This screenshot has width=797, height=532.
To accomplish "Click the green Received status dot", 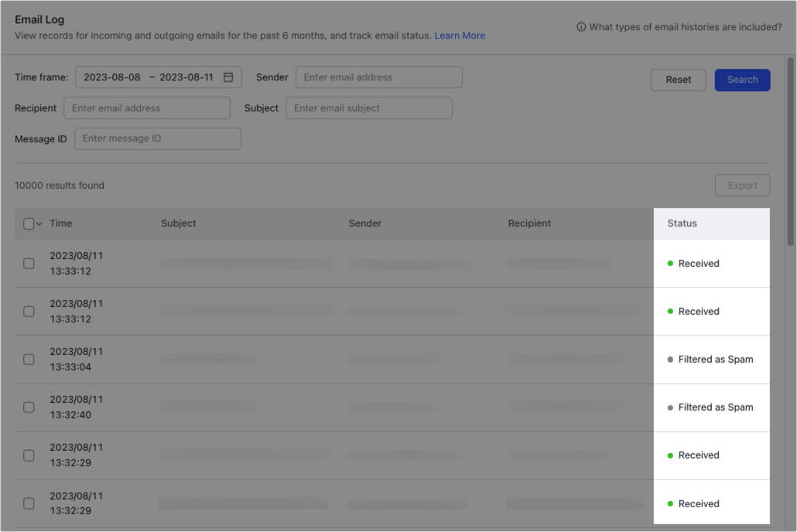I will coord(670,263).
